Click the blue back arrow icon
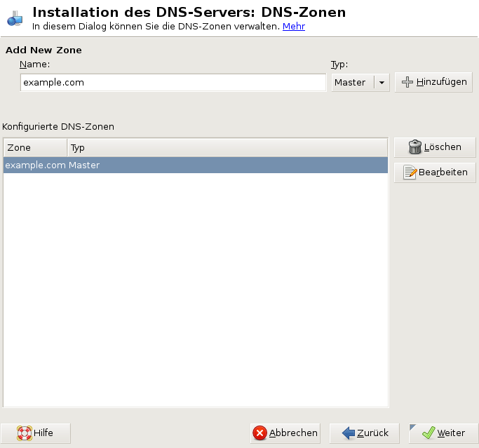This screenshot has height=448, width=479. (x=349, y=433)
